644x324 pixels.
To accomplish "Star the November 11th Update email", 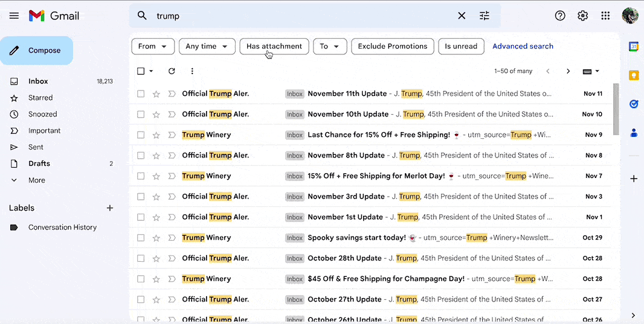I will 156,94.
